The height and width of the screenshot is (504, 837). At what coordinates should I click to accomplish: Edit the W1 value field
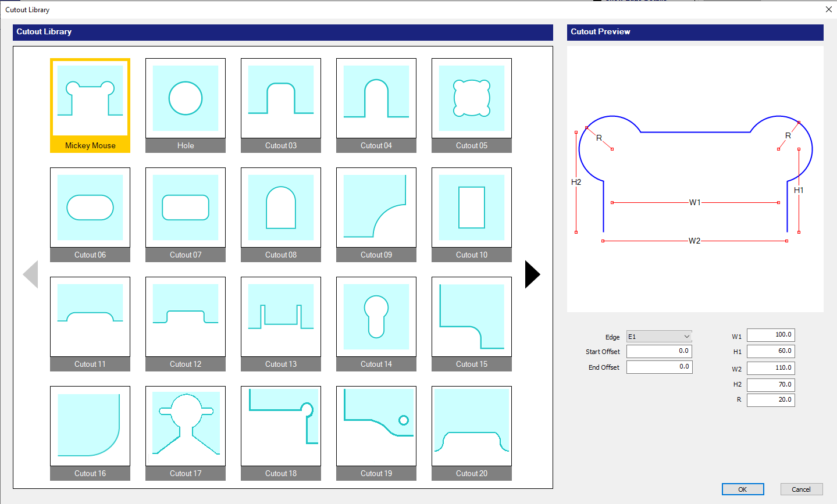click(x=771, y=335)
